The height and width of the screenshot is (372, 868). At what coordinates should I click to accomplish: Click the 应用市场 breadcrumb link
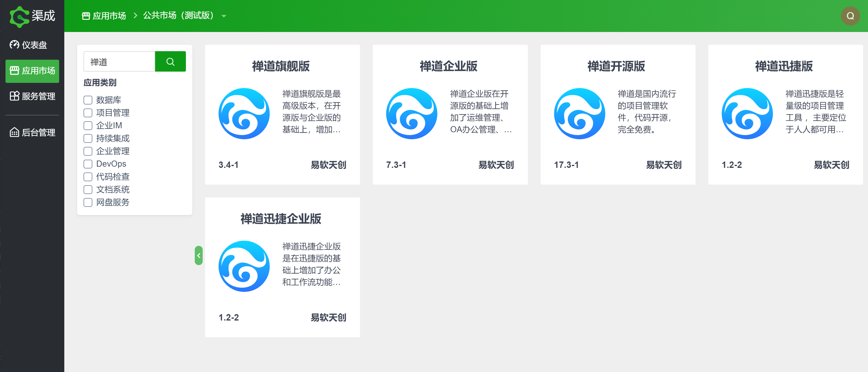pyautogui.click(x=104, y=16)
